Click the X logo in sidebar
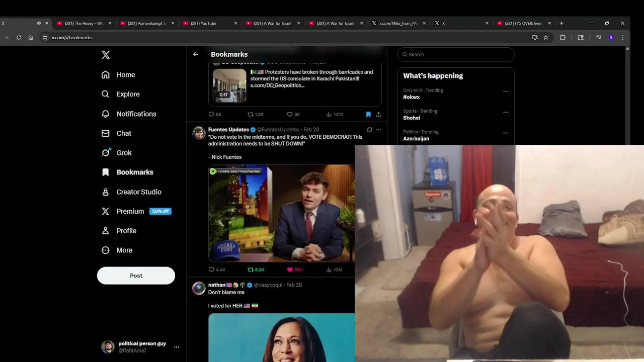This screenshot has width=644, height=362. tap(106, 55)
